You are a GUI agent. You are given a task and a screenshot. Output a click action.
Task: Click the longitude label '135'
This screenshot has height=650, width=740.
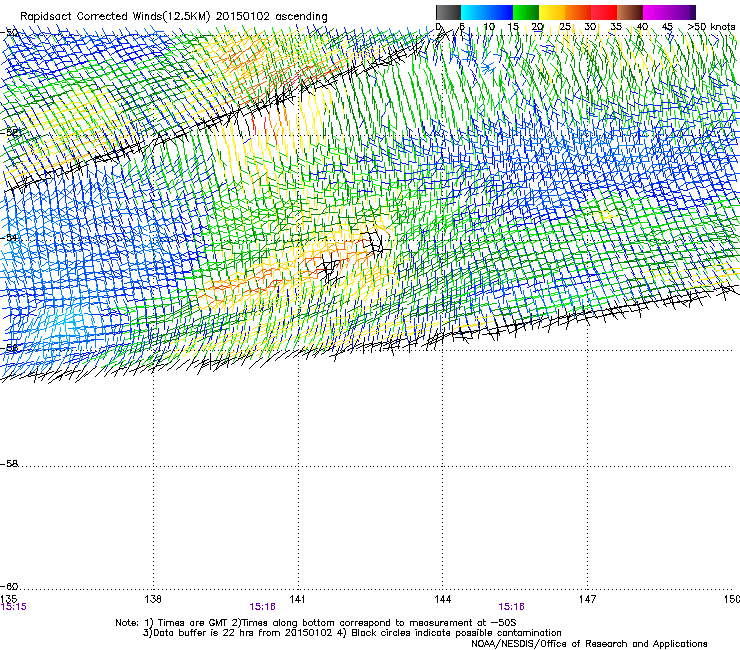pos(8,599)
